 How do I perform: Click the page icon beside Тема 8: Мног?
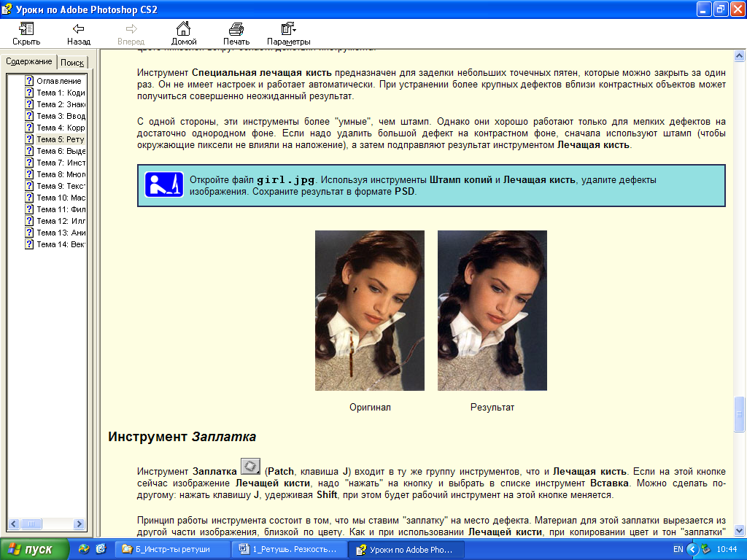29,174
